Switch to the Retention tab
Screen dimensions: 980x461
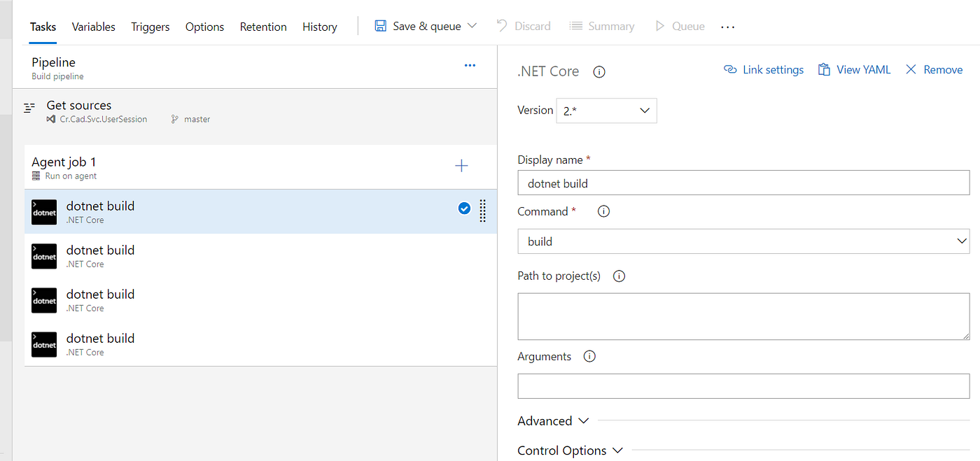(x=263, y=27)
